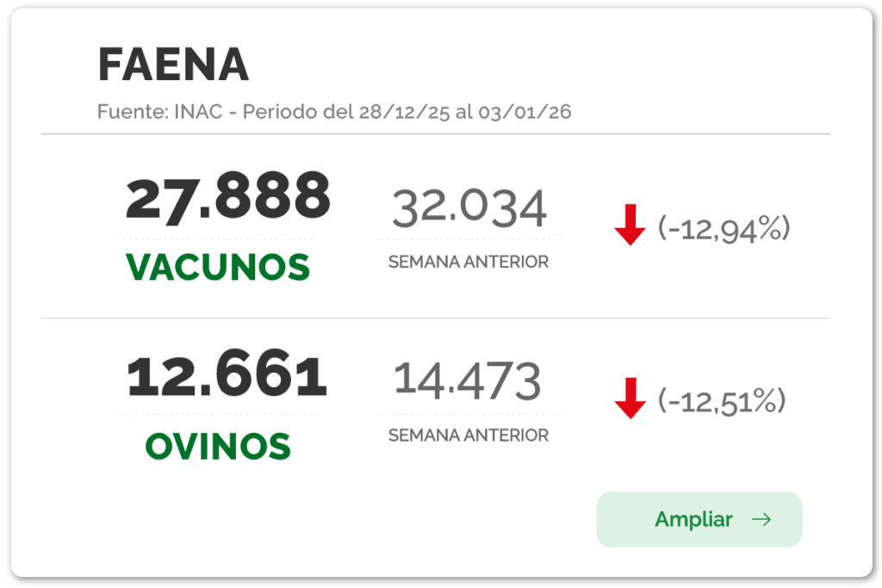The width and height of the screenshot is (882, 588).
Task: Click the 14.473 previous week value
Action: 468,381
